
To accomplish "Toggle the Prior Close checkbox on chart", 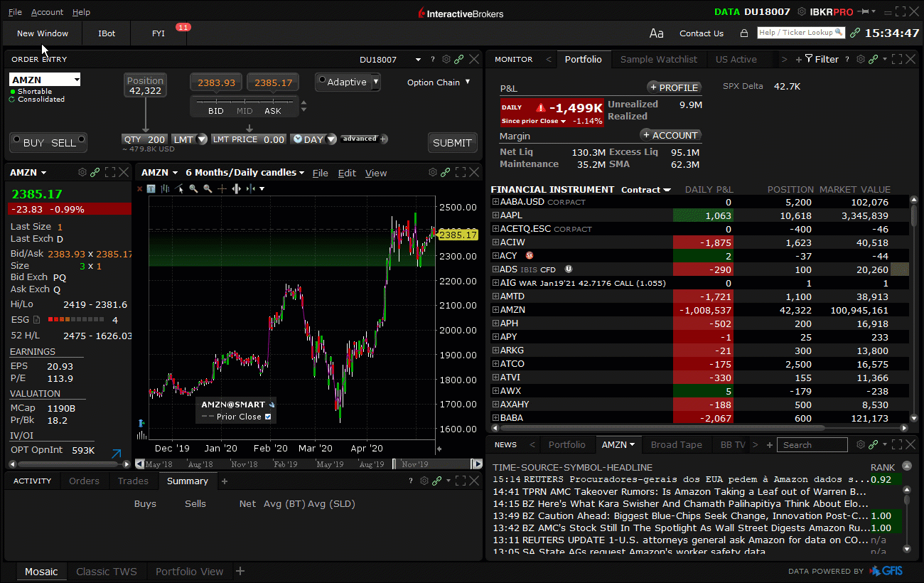I will (x=268, y=417).
